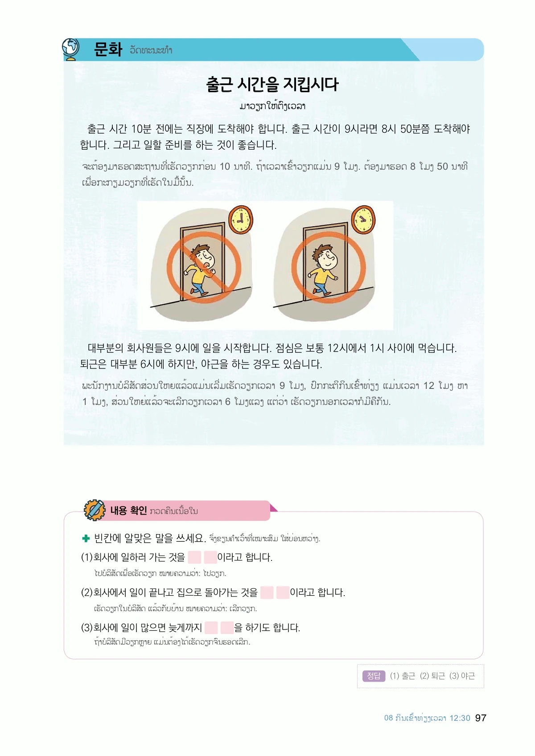Click the purple 정답 badge
This screenshot has width=535, height=756.
[x=374, y=676]
